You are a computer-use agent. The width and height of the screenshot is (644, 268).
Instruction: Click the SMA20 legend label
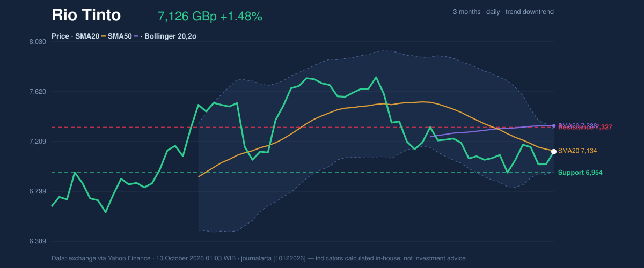[x=87, y=36]
